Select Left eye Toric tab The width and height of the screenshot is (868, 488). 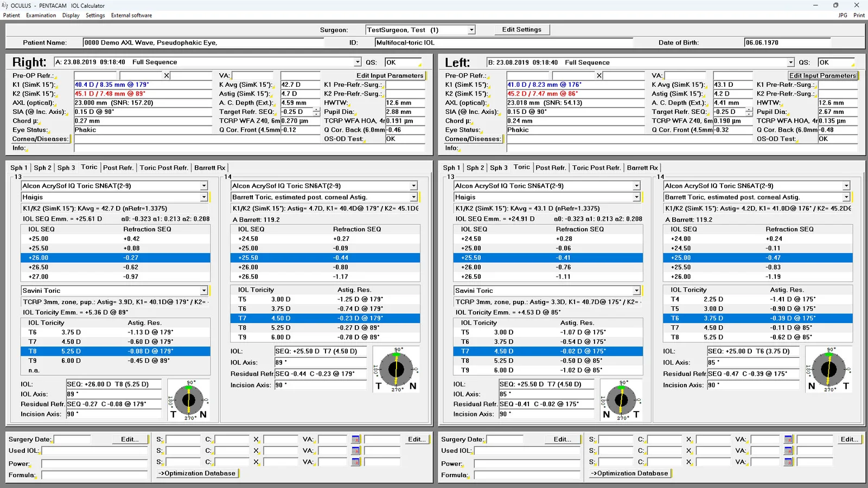click(522, 167)
